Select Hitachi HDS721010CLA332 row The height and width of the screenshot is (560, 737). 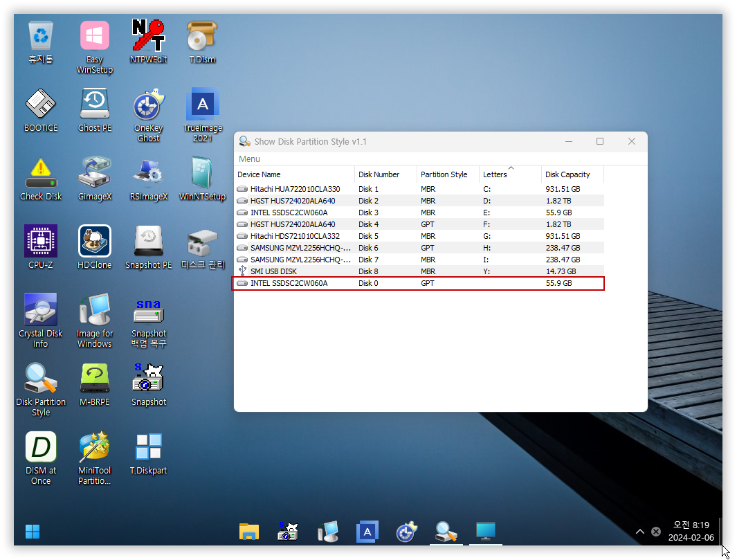tap(419, 236)
